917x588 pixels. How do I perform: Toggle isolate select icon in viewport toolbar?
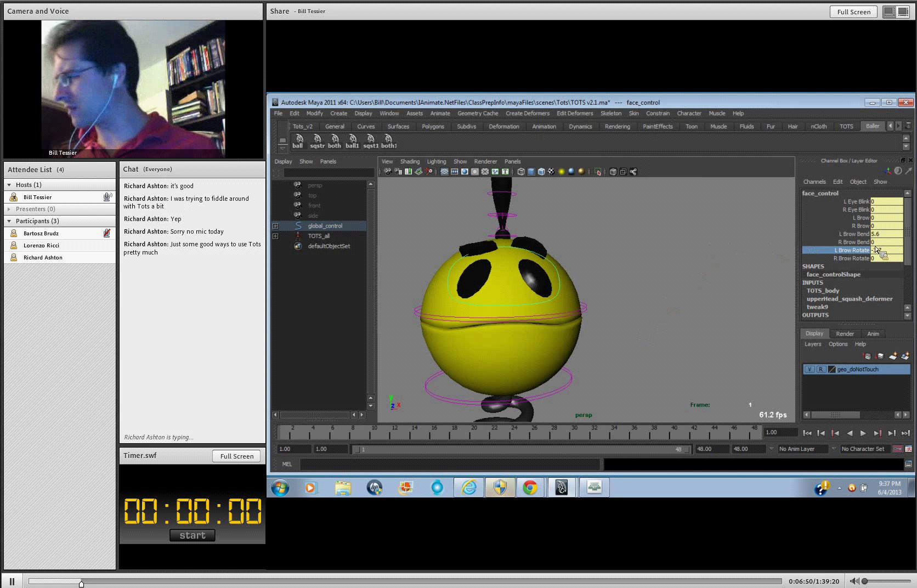[598, 172]
